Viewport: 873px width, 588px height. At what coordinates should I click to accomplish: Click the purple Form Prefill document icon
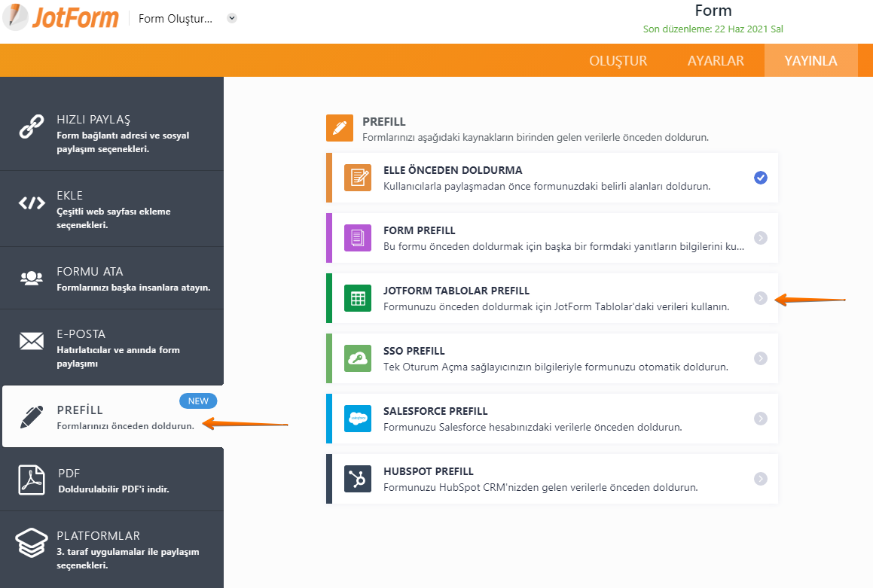coord(358,238)
